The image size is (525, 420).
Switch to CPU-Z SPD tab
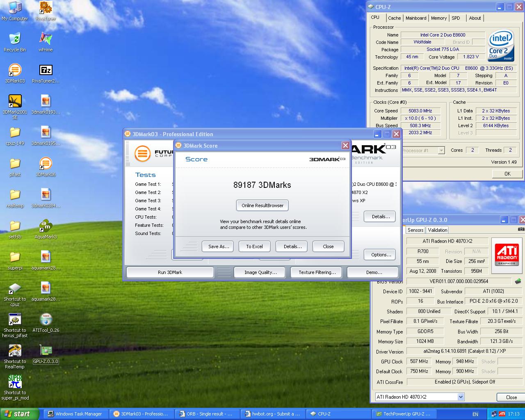pyautogui.click(x=456, y=18)
